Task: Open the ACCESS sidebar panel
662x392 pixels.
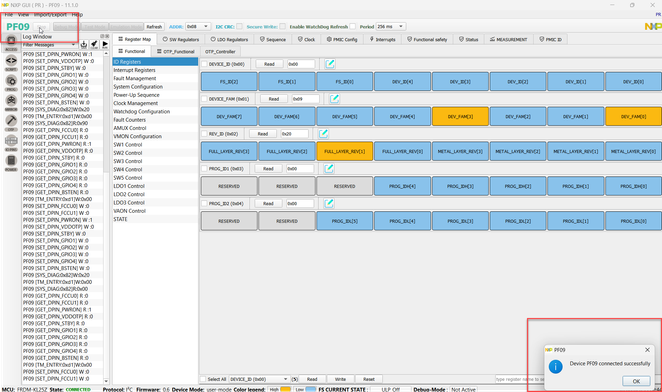Action: point(11,43)
